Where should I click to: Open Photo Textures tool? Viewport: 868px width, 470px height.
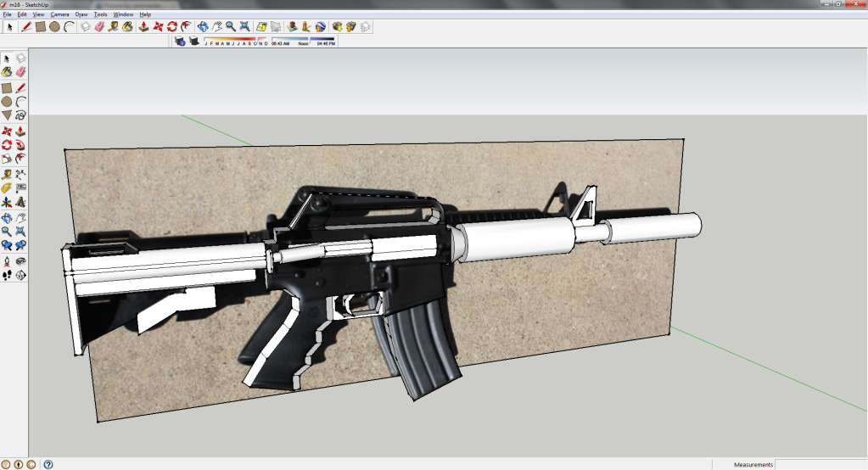292,26
